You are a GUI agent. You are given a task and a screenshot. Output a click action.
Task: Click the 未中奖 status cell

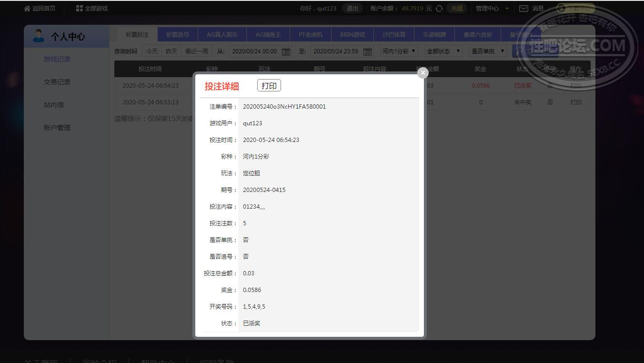tap(523, 102)
